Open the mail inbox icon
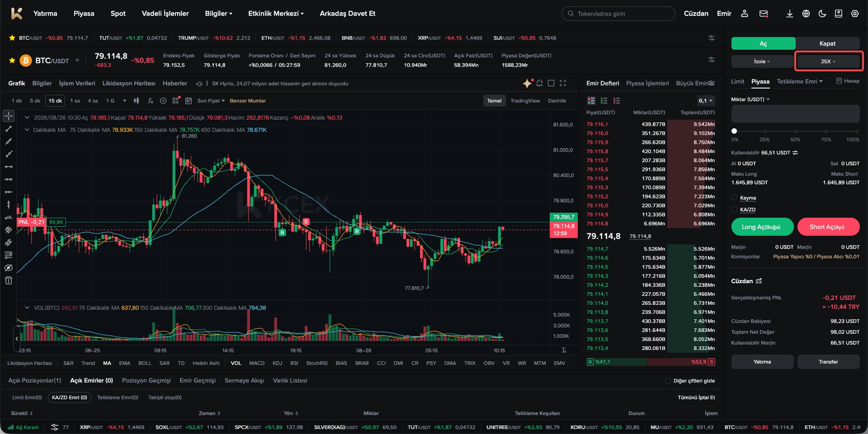Viewport: 868px width, 434px height. coord(764,14)
